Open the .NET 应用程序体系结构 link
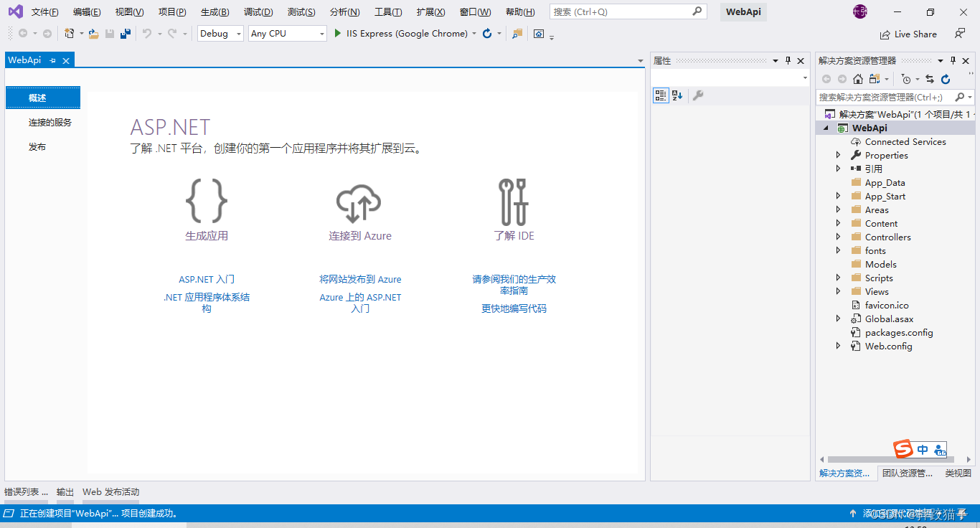 (207, 303)
